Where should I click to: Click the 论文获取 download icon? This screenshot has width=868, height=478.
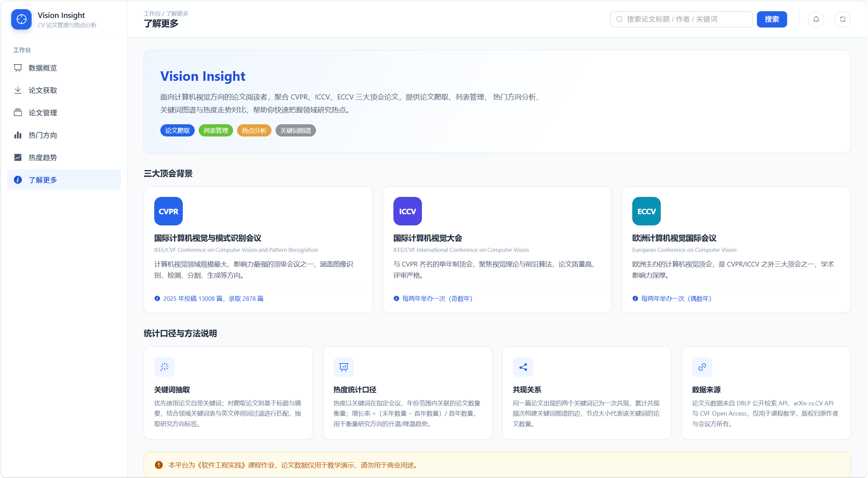pyautogui.click(x=18, y=90)
